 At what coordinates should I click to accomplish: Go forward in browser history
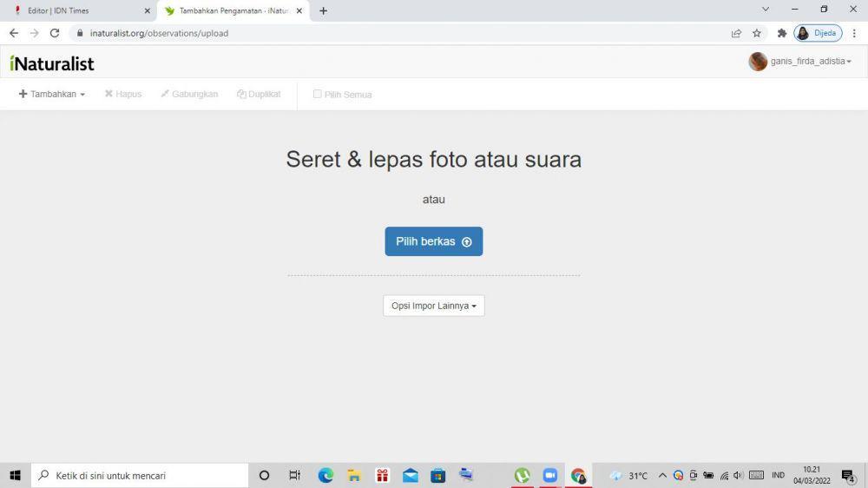point(35,33)
